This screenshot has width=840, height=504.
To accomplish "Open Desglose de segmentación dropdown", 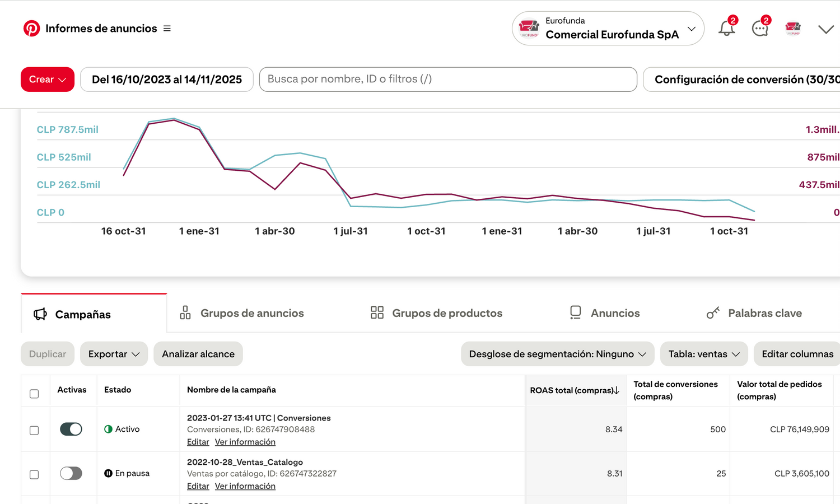I will (x=557, y=354).
